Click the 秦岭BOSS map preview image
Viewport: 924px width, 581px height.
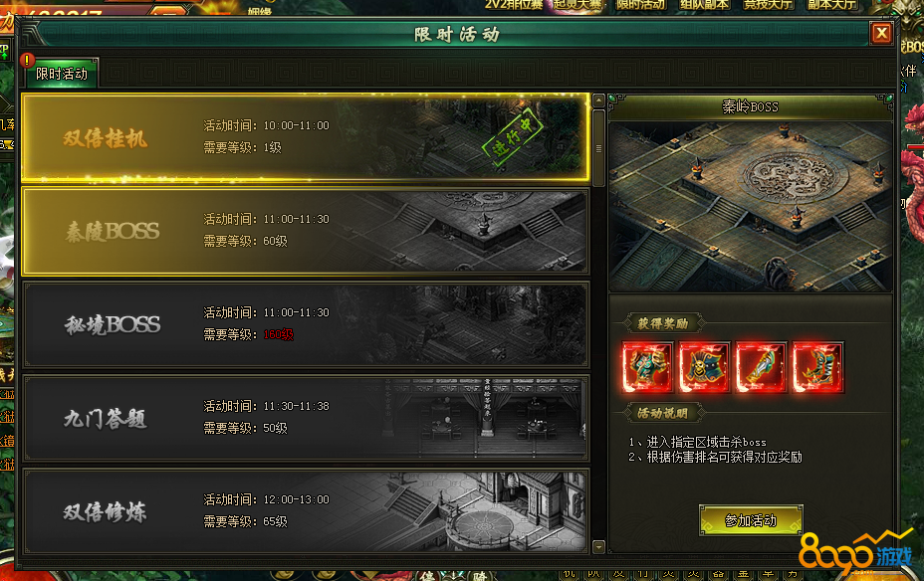[751, 207]
